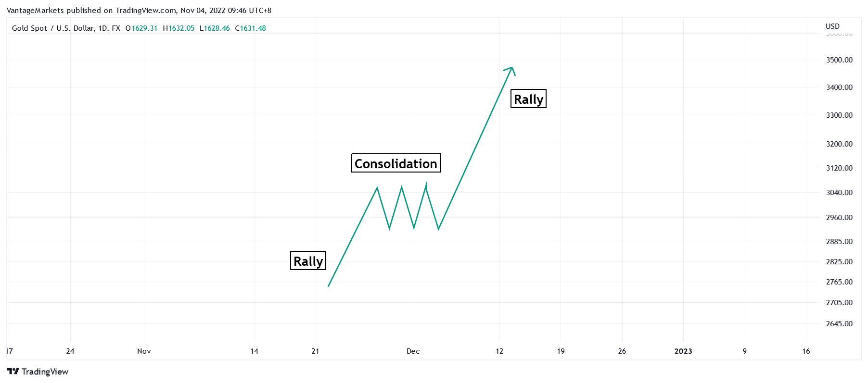This screenshot has height=383, width=868.
Task: Click the close value C1631.48
Action: click(251, 28)
